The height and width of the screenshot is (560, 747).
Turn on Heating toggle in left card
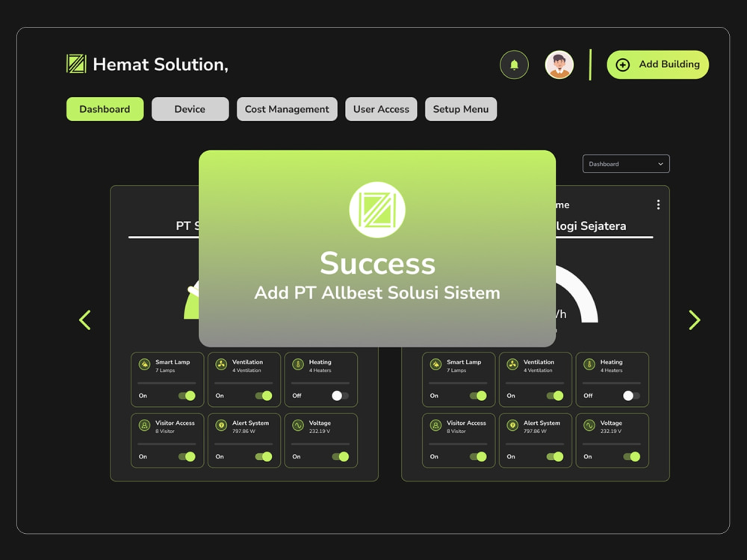[340, 396]
